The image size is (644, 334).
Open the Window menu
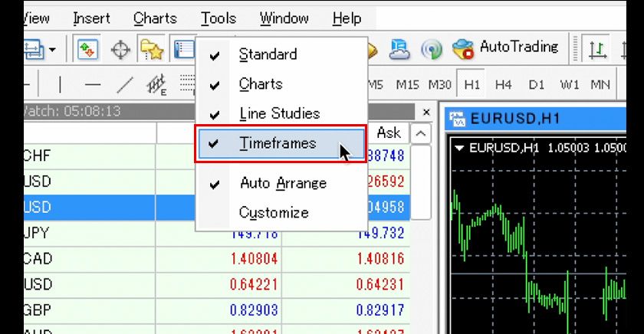click(x=284, y=18)
